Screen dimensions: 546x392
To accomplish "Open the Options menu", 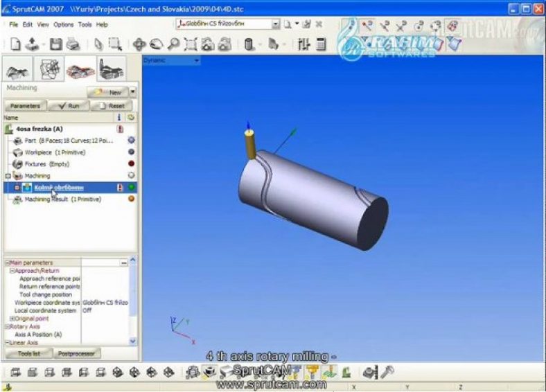I will coord(63,25).
